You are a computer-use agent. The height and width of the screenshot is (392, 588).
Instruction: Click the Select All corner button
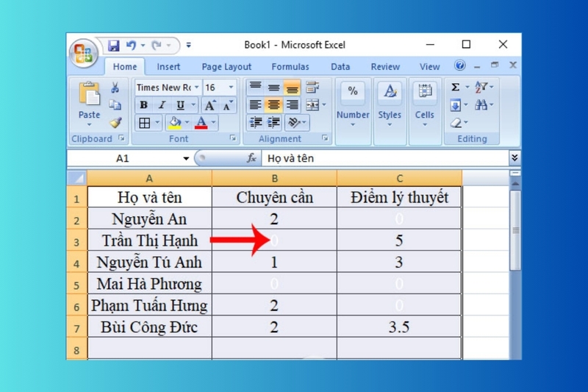point(77,178)
